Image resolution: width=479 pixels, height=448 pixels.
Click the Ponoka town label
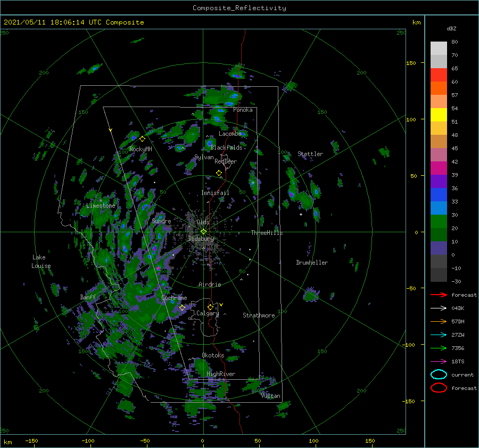click(243, 110)
